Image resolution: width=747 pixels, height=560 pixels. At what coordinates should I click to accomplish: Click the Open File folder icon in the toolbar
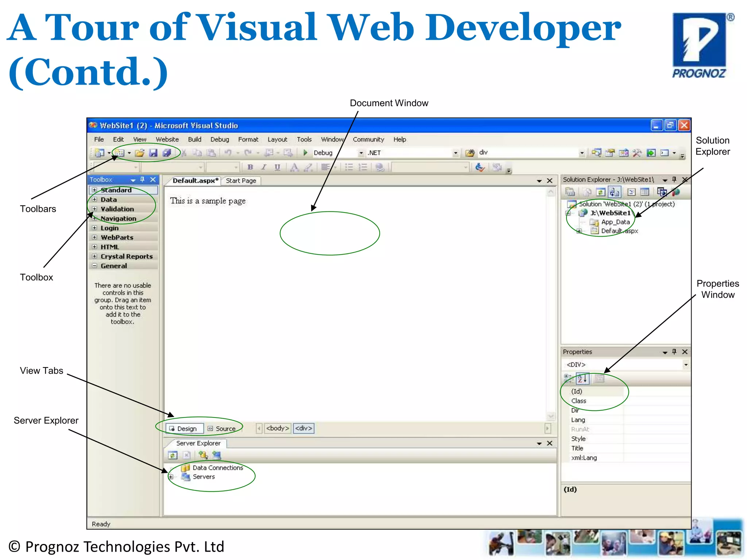click(x=139, y=153)
